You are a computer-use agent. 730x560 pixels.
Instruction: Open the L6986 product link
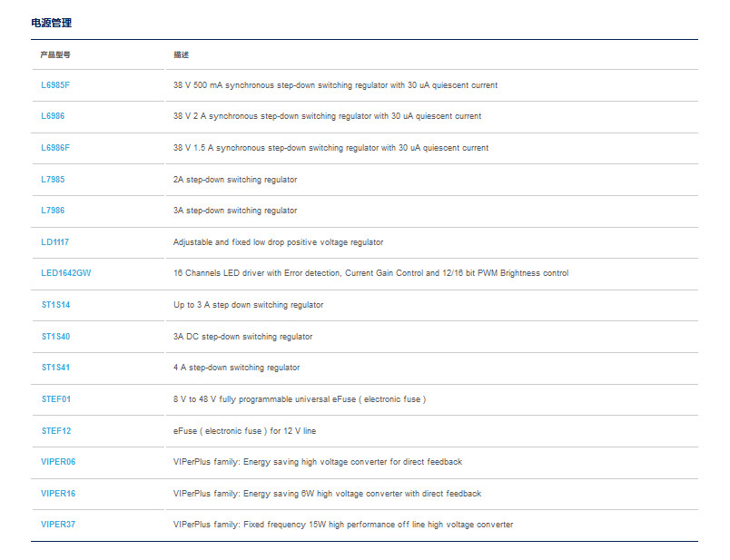click(x=53, y=116)
